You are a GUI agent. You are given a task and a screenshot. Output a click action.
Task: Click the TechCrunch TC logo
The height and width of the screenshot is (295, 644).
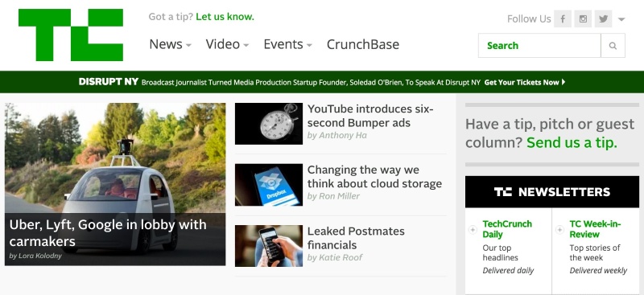[x=71, y=35]
